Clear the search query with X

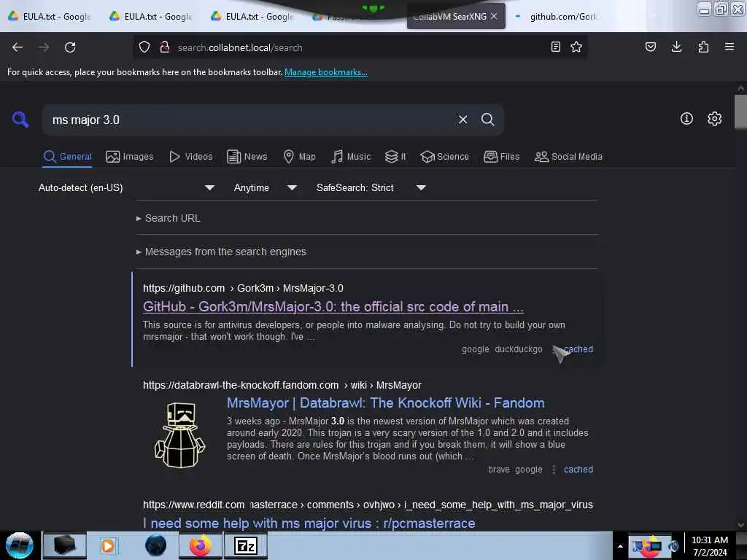(462, 120)
